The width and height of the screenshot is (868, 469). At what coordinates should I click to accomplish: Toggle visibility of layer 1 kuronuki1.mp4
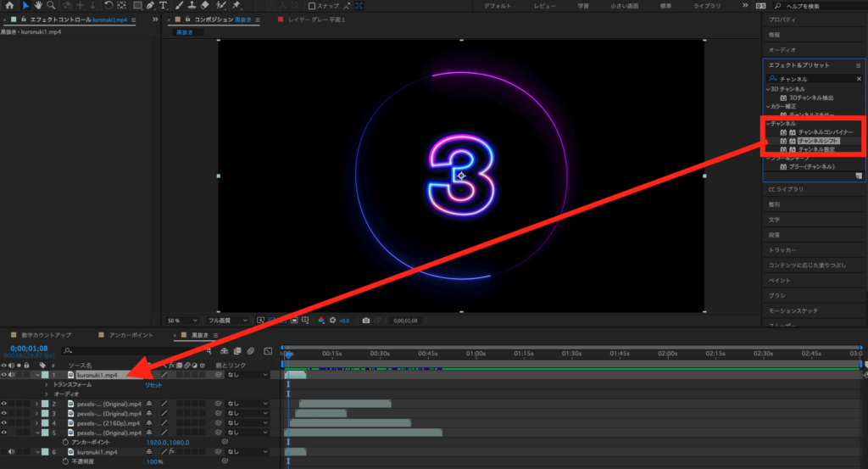[4, 374]
